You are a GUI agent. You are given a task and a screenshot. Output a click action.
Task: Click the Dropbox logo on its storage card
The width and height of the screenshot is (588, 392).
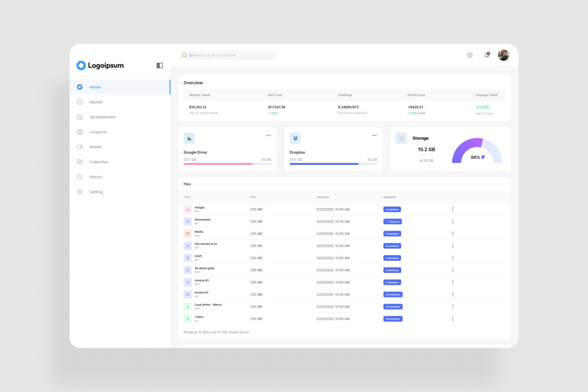pyautogui.click(x=296, y=138)
